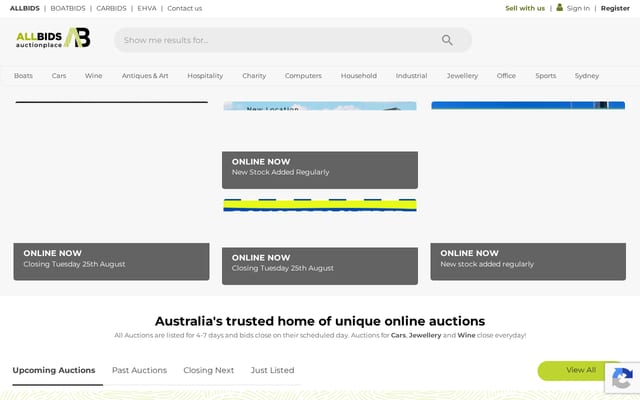The width and height of the screenshot is (640, 400).
Task: Click the search magnifier icon
Action: [x=447, y=40]
